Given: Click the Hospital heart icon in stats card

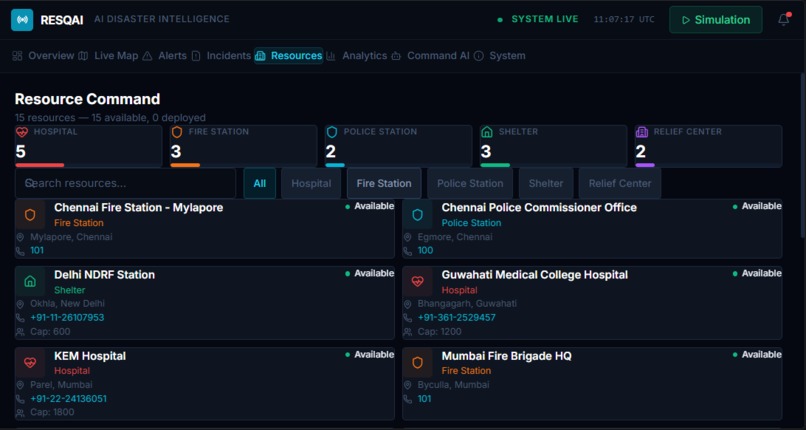Looking at the screenshot, I should point(22,132).
